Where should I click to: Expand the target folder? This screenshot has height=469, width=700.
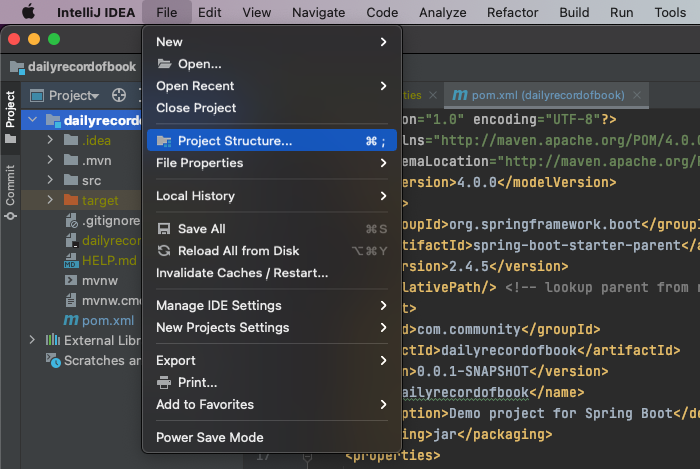point(50,200)
